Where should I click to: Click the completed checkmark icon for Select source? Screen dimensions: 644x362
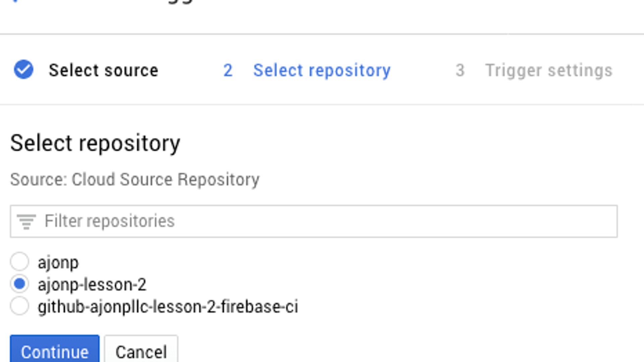point(23,70)
